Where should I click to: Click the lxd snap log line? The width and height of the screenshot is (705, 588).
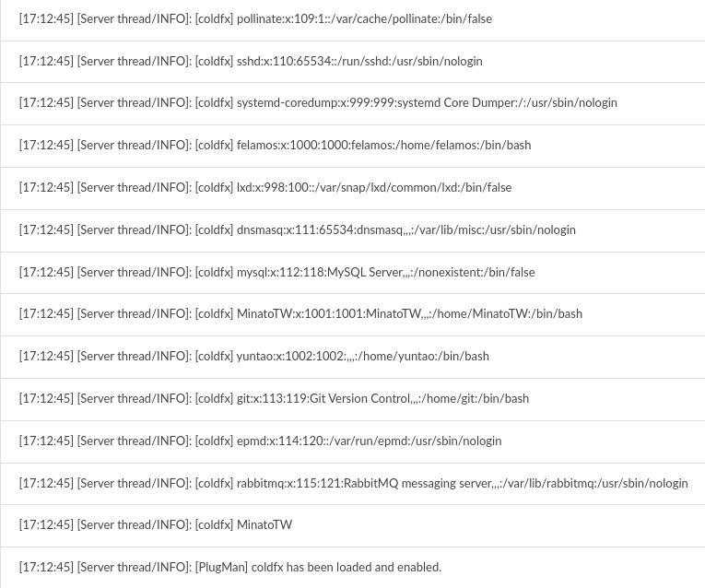click(x=264, y=187)
